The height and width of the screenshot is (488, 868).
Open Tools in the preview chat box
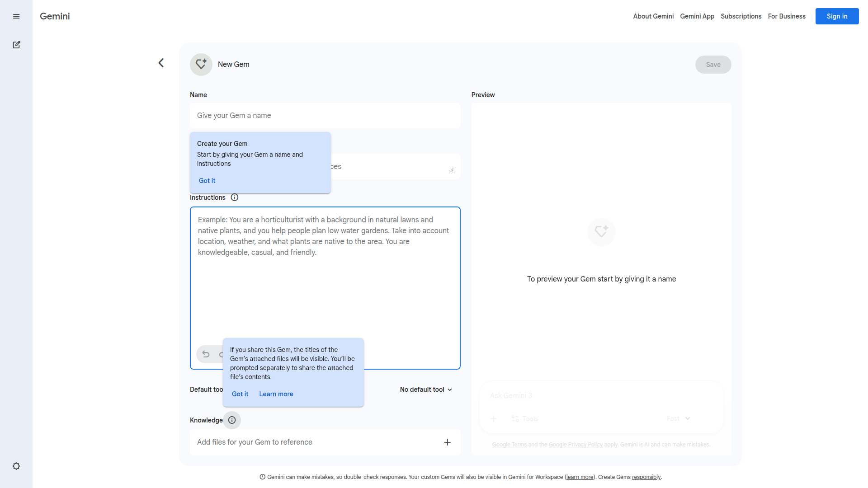click(x=525, y=419)
